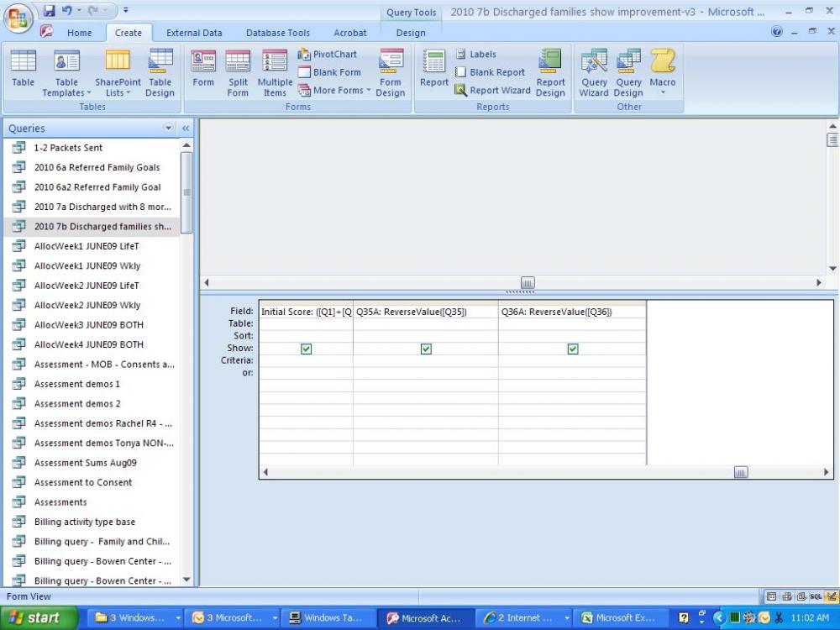Open Internet Explorer taskbar group

[x=524, y=617]
